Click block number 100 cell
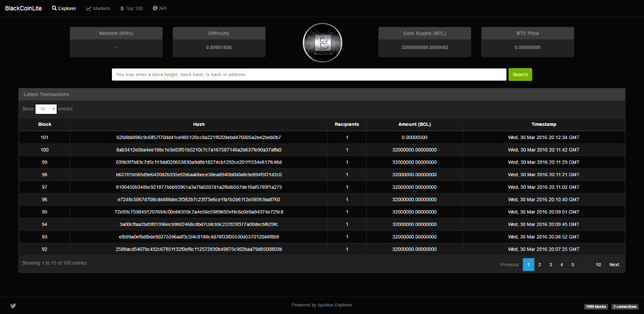Screen dimensions: 644x314 pyautogui.click(x=45, y=150)
